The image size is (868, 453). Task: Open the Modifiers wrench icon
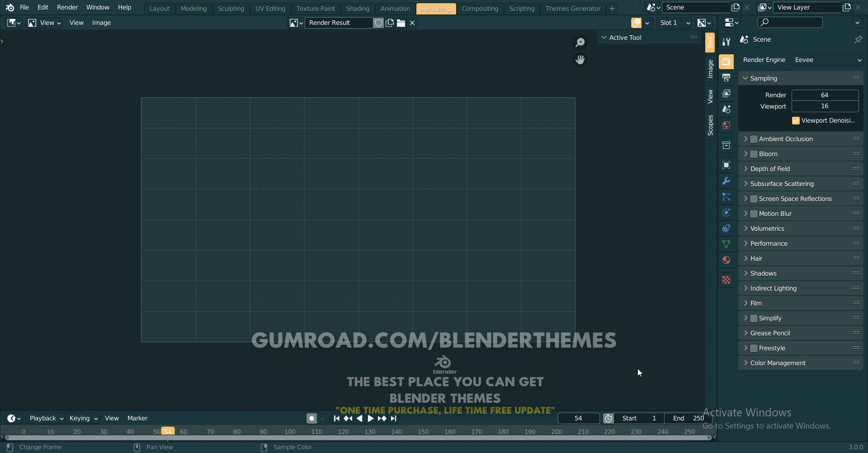(x=726, y=181)
